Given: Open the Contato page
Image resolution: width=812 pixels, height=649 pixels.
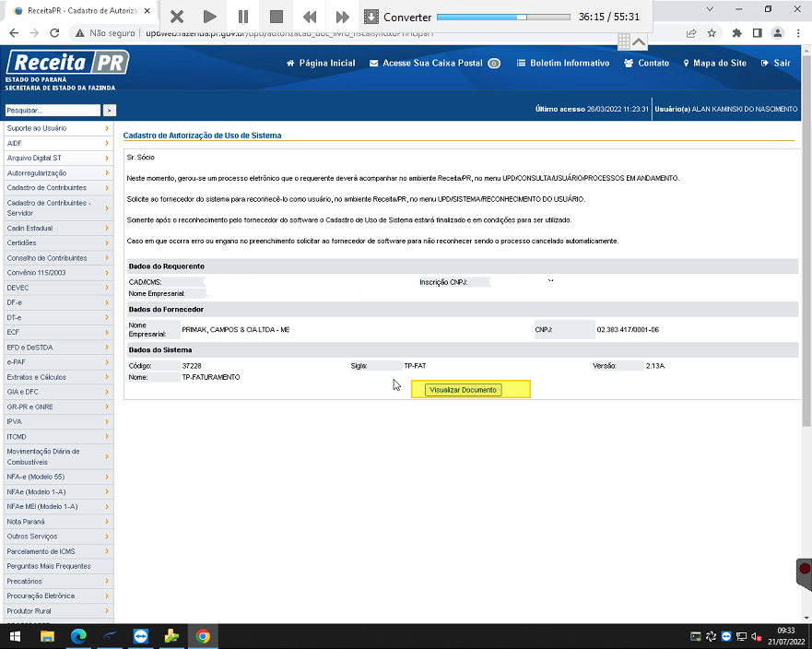Looking at the screenshot, I should pyautogui.click(x=646, y=64).
